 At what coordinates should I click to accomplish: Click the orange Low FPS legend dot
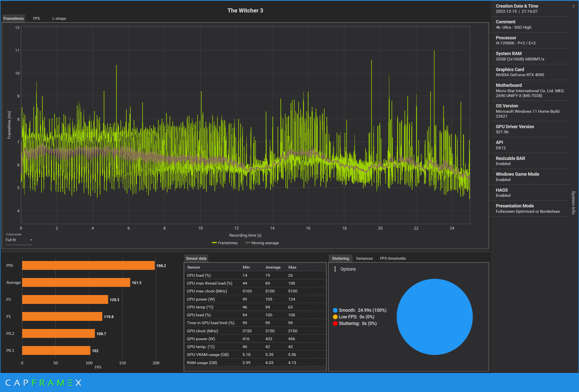335,317
